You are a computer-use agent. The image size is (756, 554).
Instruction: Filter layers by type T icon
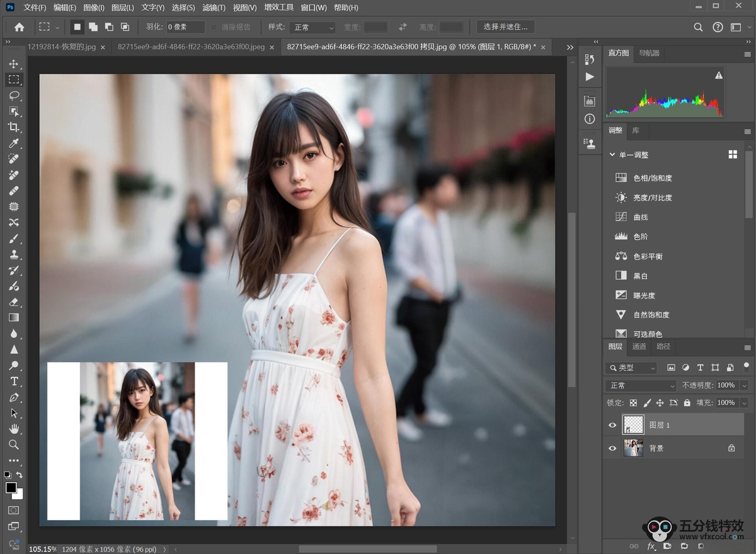(700, 368)
